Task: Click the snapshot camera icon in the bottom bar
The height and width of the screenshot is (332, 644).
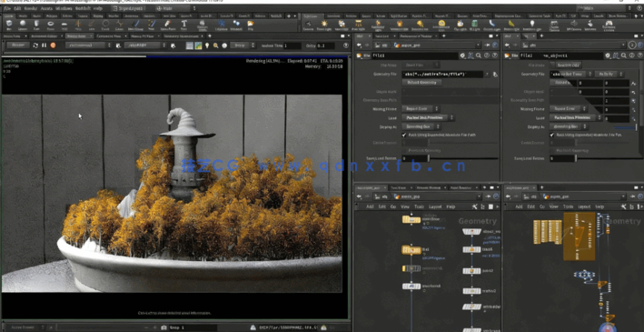Action: coord(164,327)
